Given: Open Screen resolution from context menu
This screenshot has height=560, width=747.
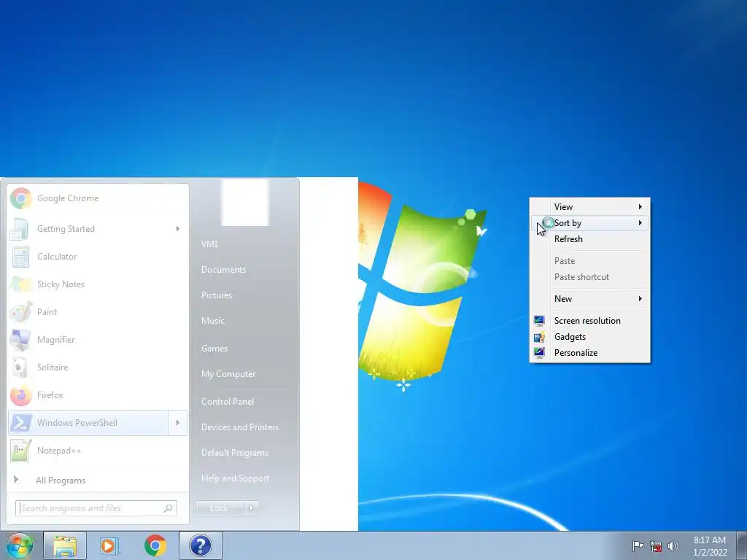Looking at the screenshot, I should coord(589,321).
